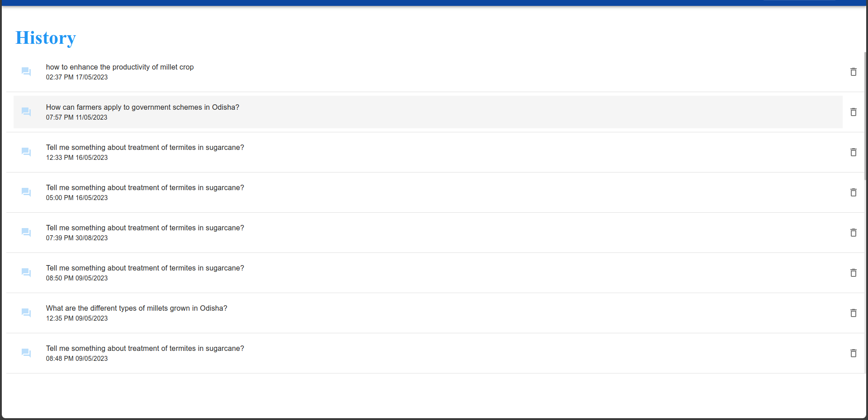The image size is (868, 420).
Task: Delete the types of millets entry
Action: click(853, 313)
